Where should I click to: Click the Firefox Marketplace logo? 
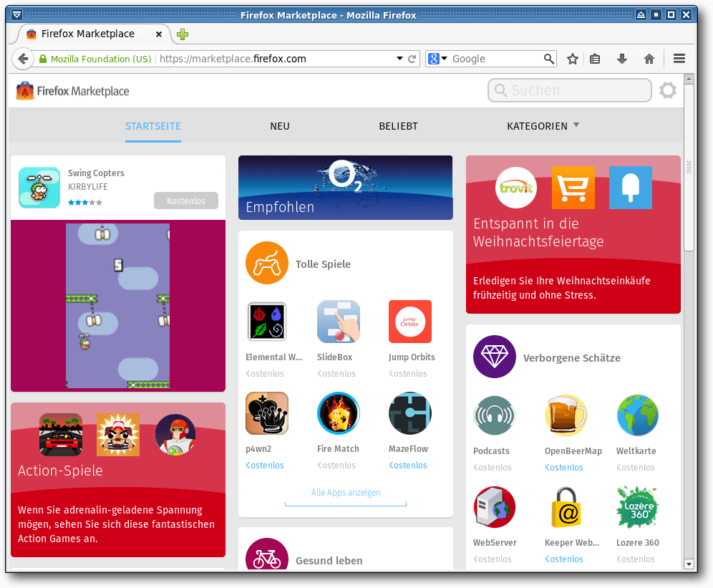pos(73,91)
